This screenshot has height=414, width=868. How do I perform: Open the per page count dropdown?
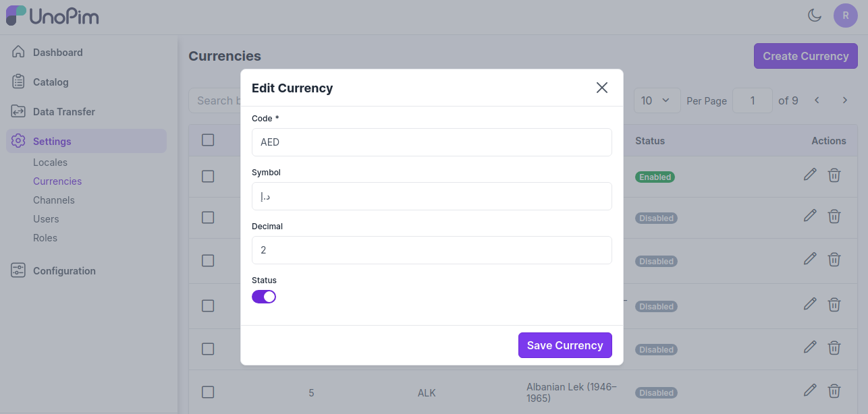pos(655,100)
